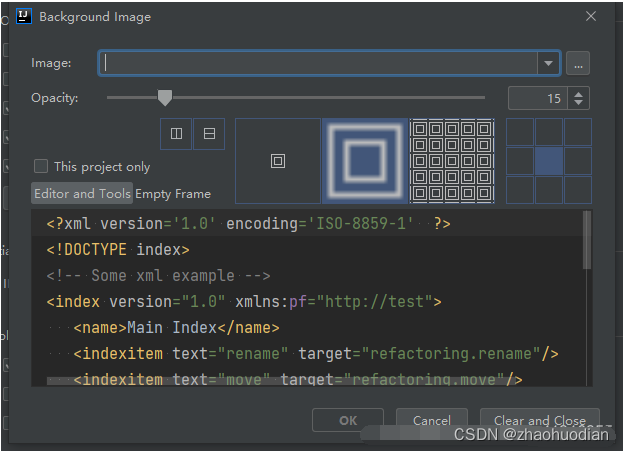Close the Background Image dialog
Viewport: 624px width, 451px height.
tap(591, 16)
